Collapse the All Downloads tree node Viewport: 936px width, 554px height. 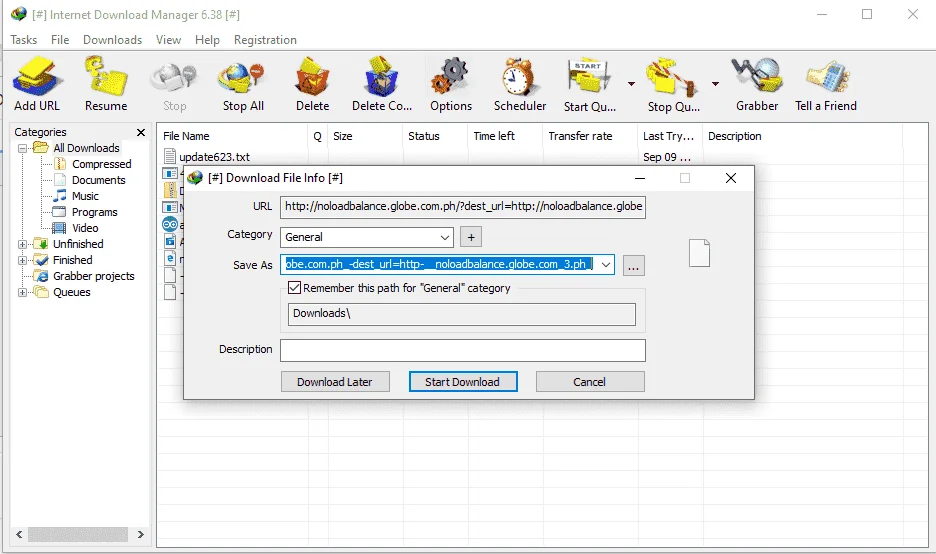(x=23, y=148)
